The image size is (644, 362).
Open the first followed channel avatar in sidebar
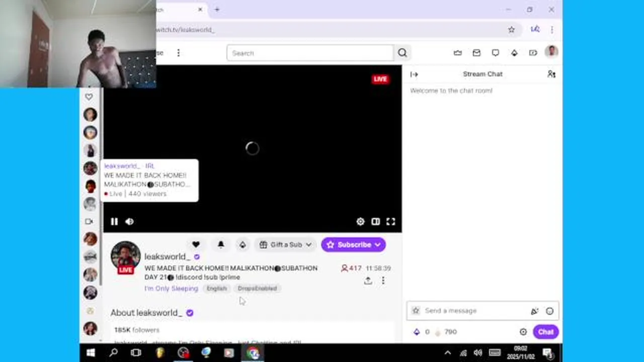[x=90, y=115]
